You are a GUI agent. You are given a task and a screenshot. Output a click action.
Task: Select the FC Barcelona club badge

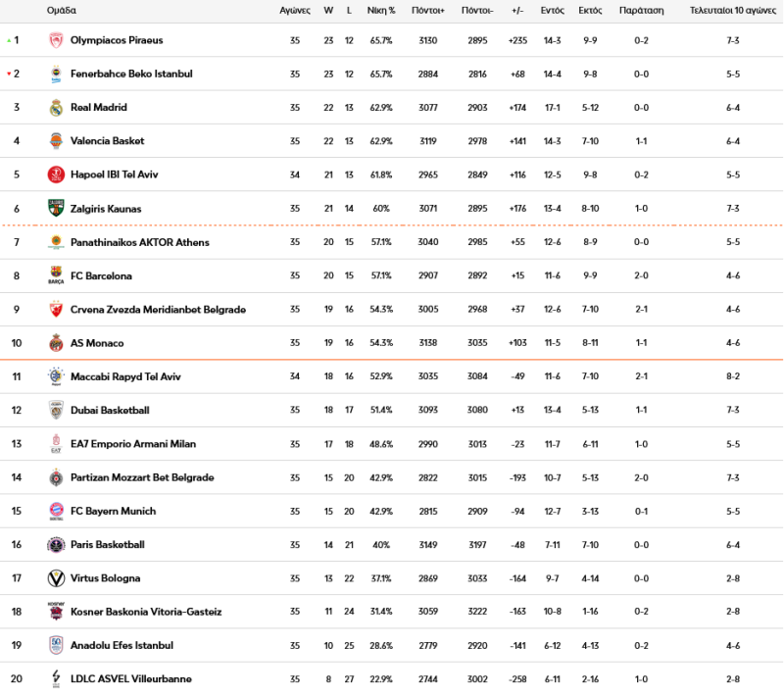click(54, 275)
